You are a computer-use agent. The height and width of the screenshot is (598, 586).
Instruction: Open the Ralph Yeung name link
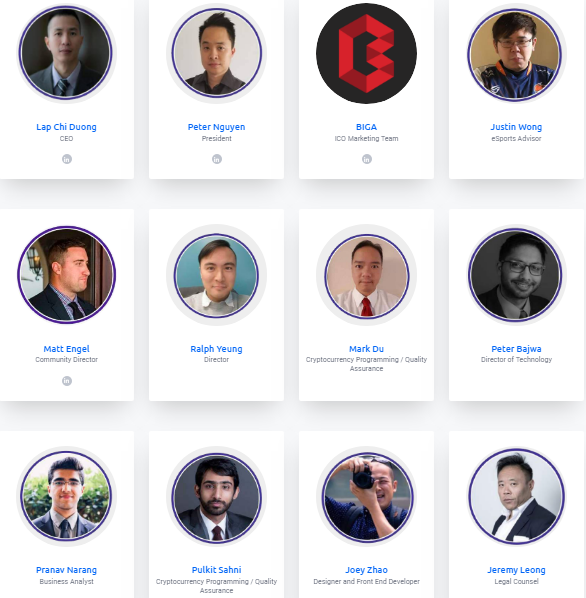(x=216, y=349)
